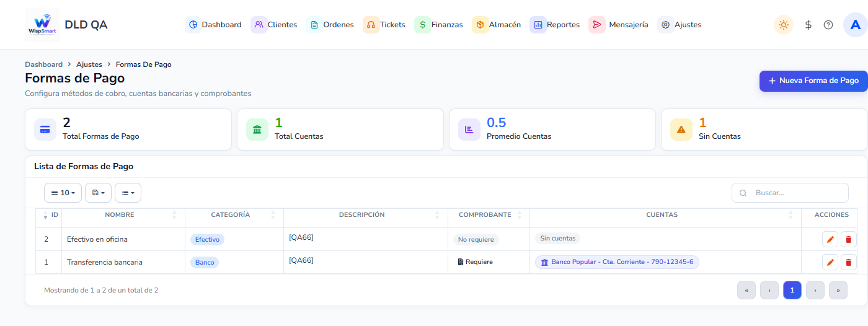Click the Requiere comprobante label
Image resolution: width=868 pixels, height=326 pixels.
click(476, 262)
